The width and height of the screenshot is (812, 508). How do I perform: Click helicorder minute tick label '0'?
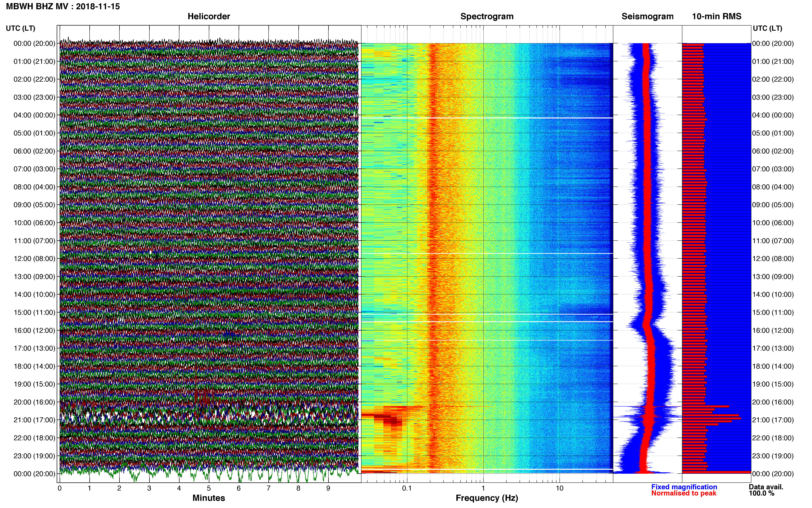tap(60, 488)
